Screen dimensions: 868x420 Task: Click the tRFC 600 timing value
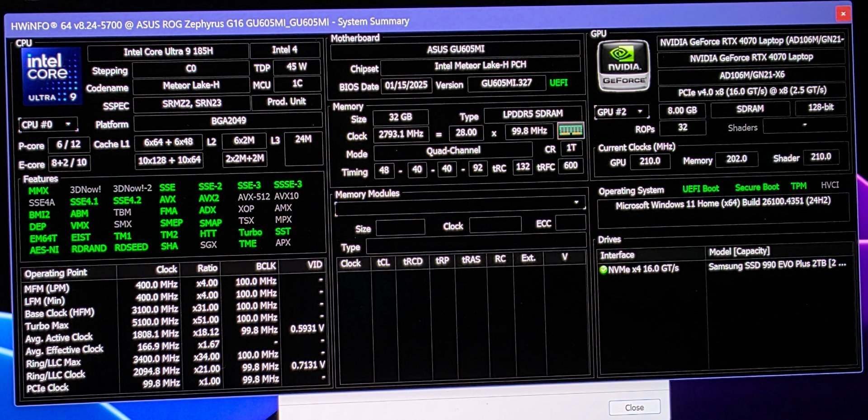571,166
